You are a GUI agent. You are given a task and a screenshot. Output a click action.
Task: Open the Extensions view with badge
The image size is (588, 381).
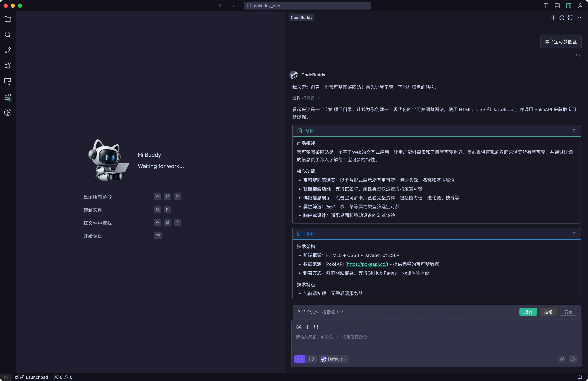pyautogui.click(x=8, y=97)
